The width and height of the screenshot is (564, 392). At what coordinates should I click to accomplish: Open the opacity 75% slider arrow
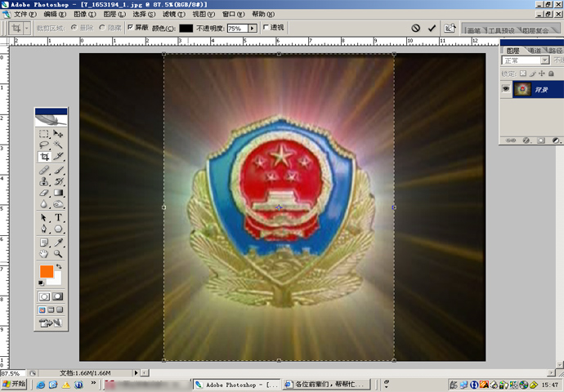(x=253, y=28)
